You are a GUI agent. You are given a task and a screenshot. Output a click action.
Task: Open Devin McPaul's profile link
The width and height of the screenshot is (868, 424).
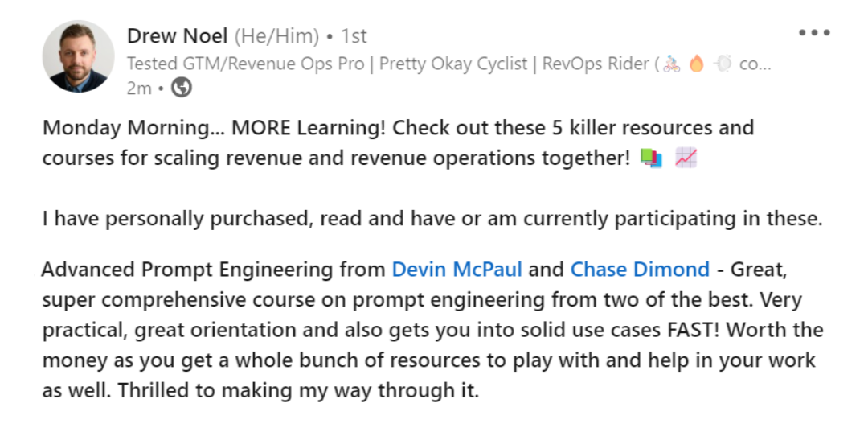tap(457, 269)
